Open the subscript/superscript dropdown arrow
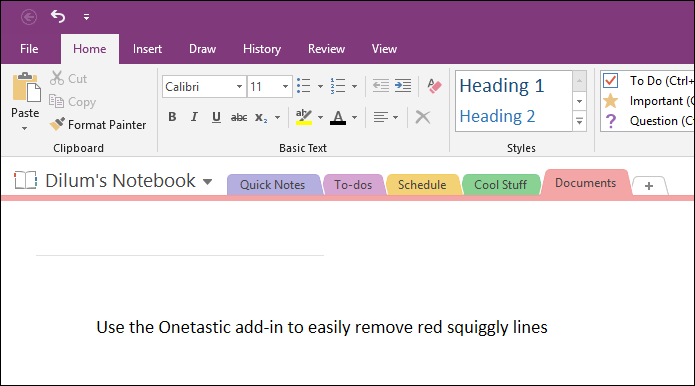The image size is (695, 386). [277, 117]
